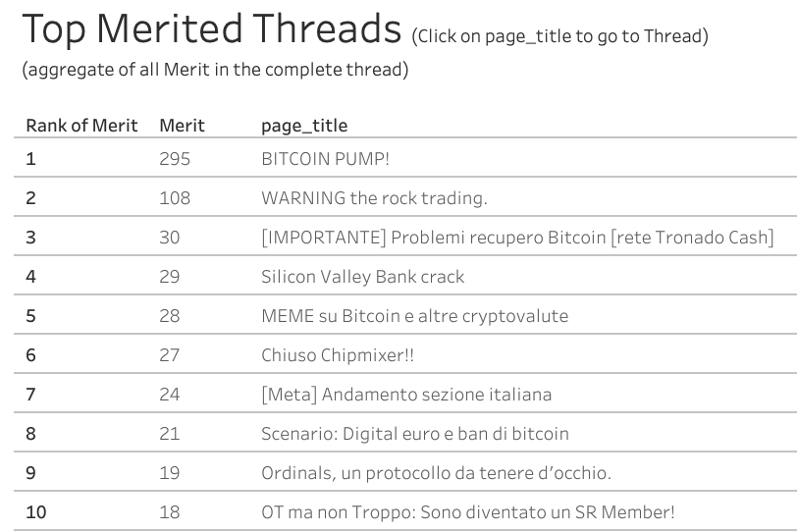Viewport: 797px width, 532px height.
Task: Select rank 3 cell
Action: pos(31,238)
